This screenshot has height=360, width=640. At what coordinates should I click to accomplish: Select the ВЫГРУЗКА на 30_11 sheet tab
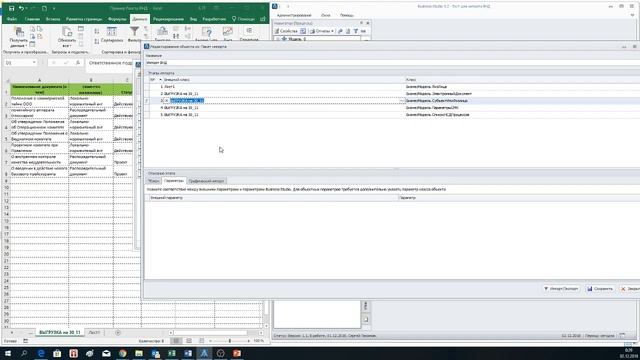click(60, 333)
